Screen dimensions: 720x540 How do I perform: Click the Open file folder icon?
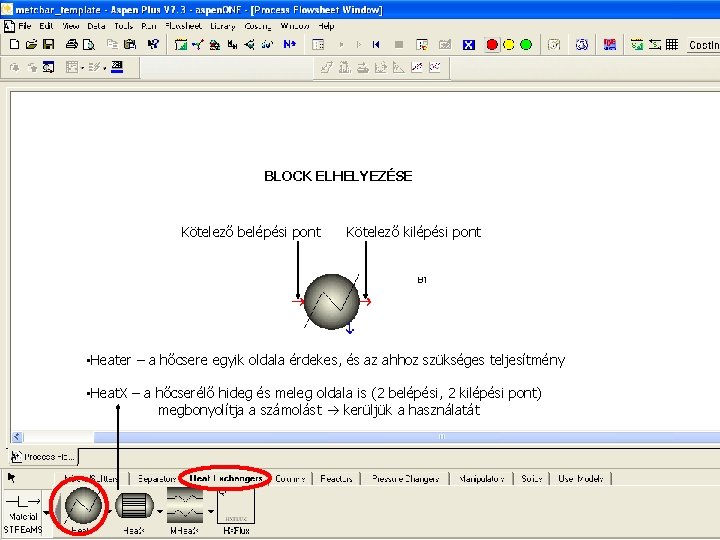31,44
